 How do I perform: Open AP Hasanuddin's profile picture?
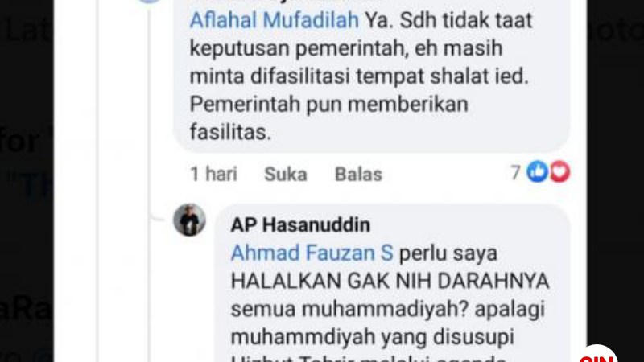pyautogui.click(x=189, y=220)
